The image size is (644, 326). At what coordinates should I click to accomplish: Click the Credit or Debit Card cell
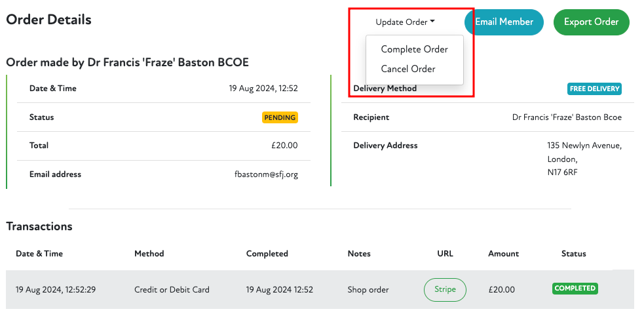pos(172,289)
